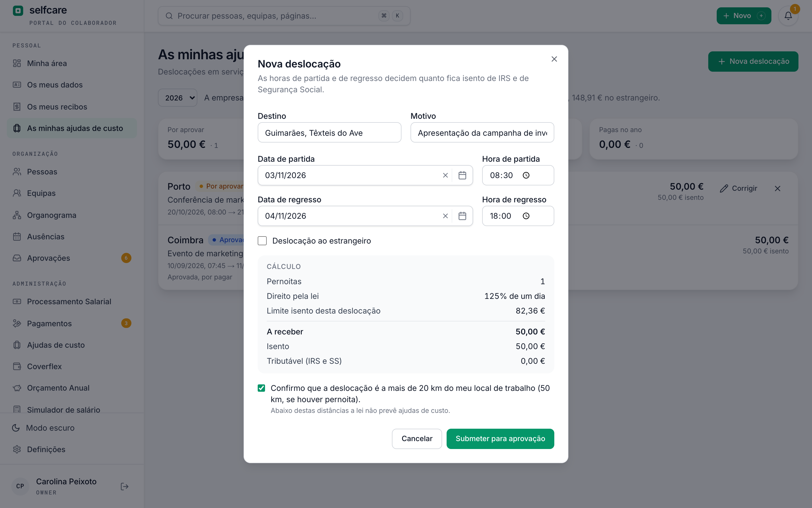Open the 2026 year dropdown
The width and height of the screenshot is (812, 508).
178,98
